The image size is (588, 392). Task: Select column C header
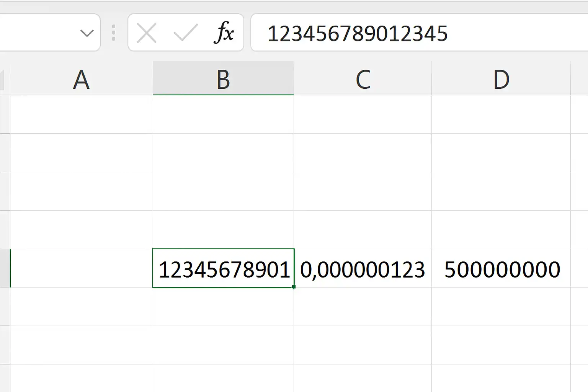(363, 79)
